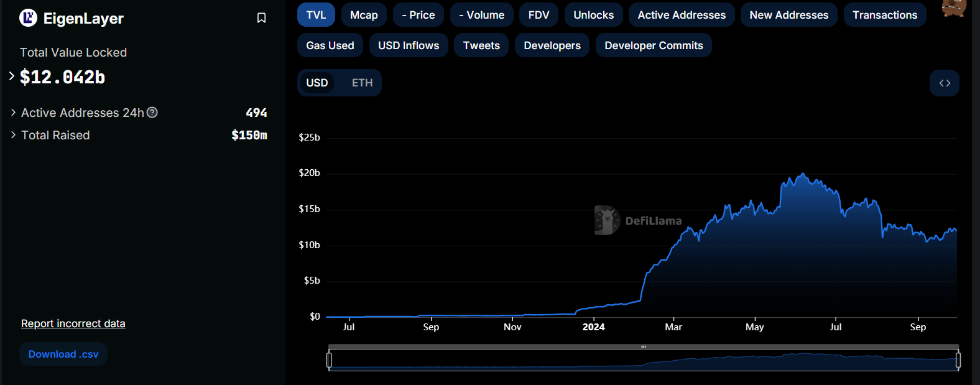The width and height of the screenshot is (980, 385).
Task: Click the EigenLayer logo icon
Action: point(28,18)
